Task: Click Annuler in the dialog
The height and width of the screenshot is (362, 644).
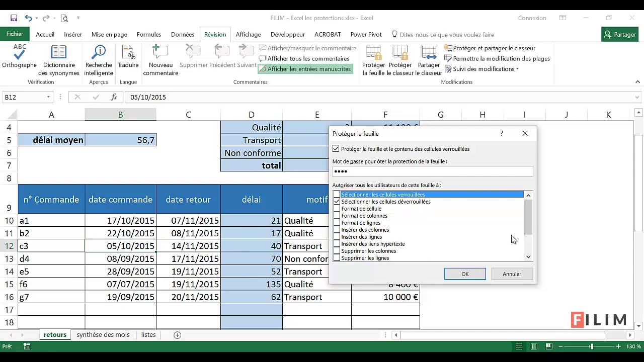Action: tap(512, 274)
